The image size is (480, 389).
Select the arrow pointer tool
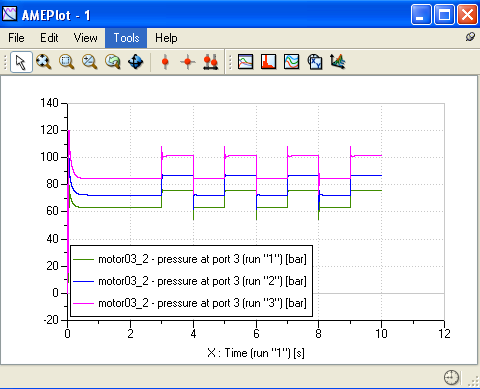pyautogui.click(x=21, y=62)
